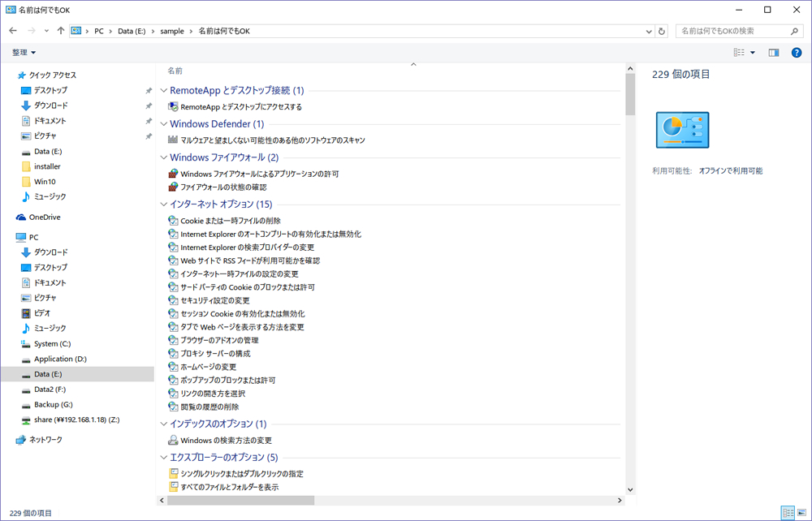This screenshot has width=812, height=521.
Task: Click horizontal scroll right arrow
Action: click(x=620, y=500)
